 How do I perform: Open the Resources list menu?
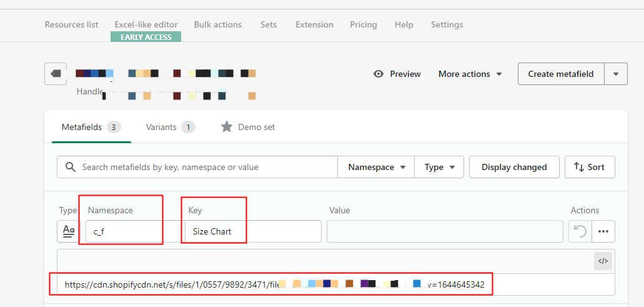(x=71, y=24)
